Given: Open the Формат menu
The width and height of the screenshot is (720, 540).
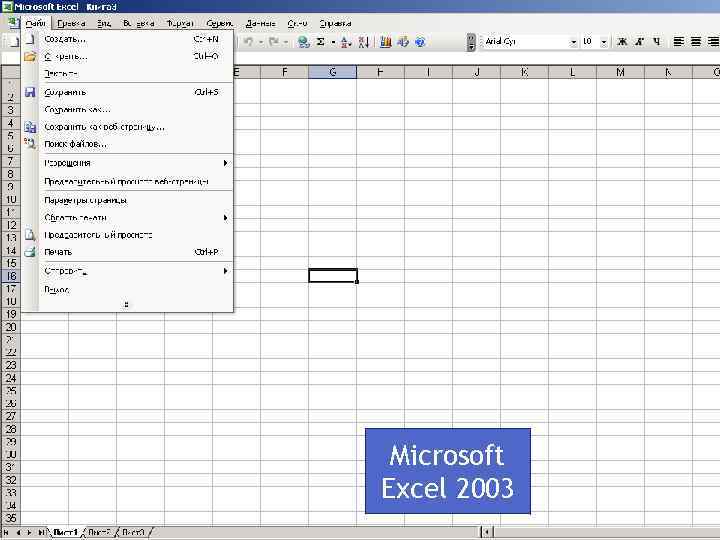Looking at the screenshot, I should click(x=180, y=23).
